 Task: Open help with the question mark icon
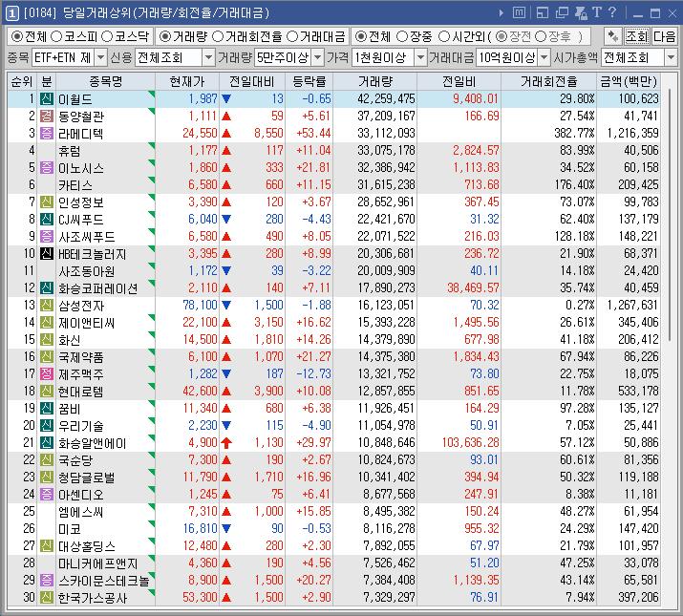(x=612, y=12)
